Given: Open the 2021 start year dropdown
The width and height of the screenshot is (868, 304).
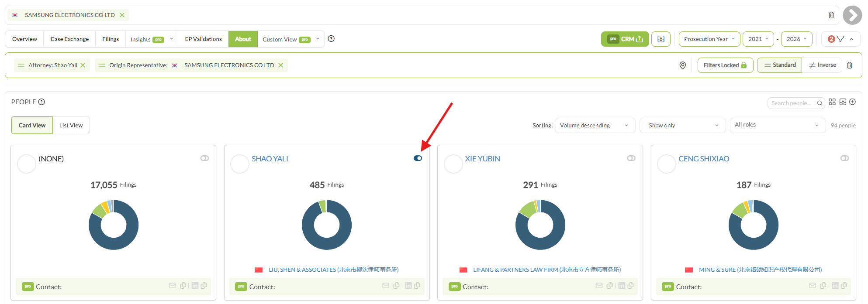Looking at the screenshot, I should coord(758,39).
